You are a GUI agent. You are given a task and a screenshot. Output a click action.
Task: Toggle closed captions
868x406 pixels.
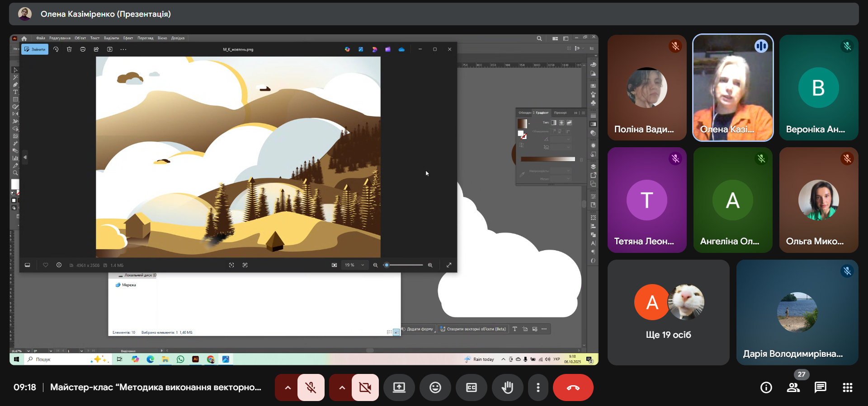click(x=471, y=387)
